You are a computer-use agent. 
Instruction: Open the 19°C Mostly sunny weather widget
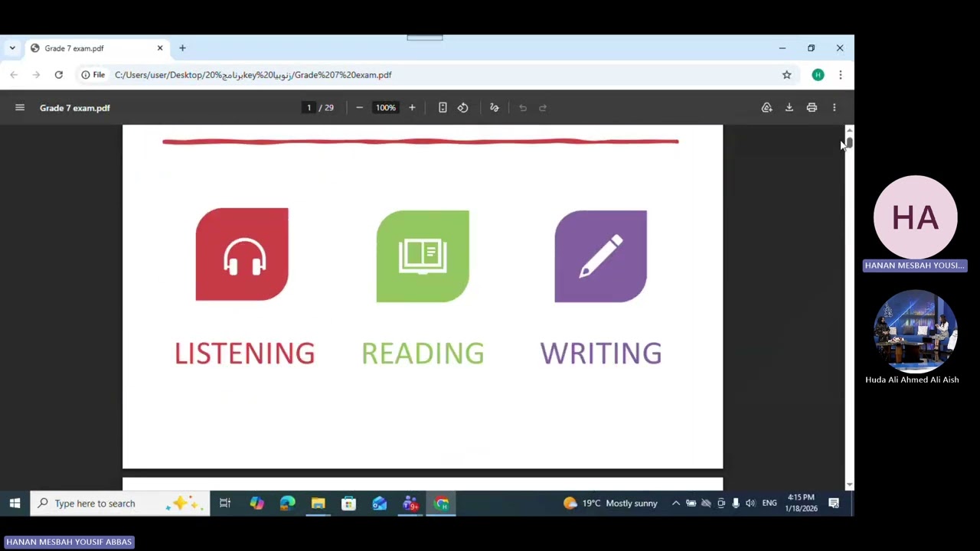tap(610, 504)
